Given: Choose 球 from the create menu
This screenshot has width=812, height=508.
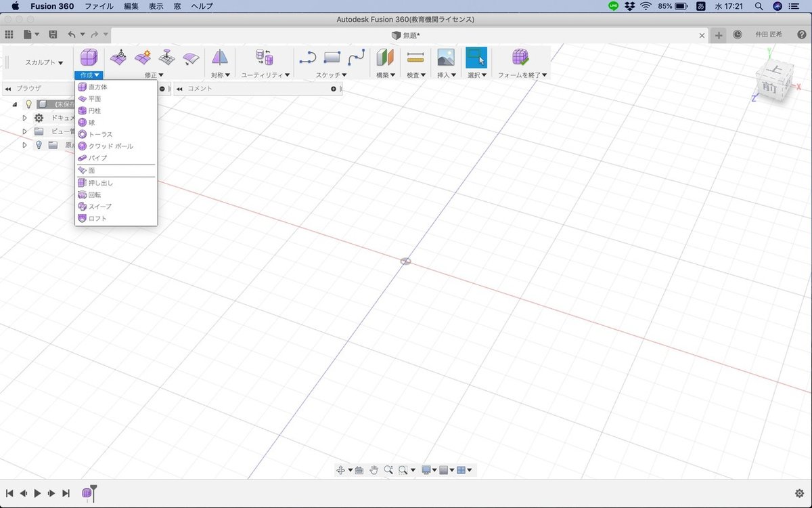Looking at the screenshot, I should 116,123.
